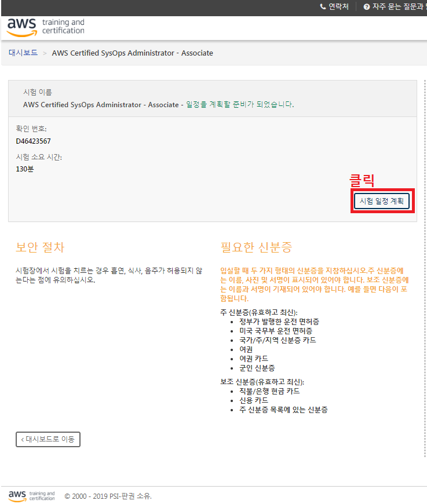The height and width of the screenshot is (504, 427).
Task: Select confirmation number D46423567
Action: tap(33, 141)
